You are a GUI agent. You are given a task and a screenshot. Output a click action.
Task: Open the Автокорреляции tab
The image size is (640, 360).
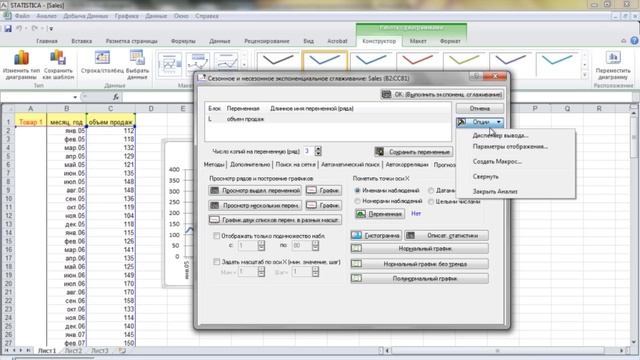407,164
